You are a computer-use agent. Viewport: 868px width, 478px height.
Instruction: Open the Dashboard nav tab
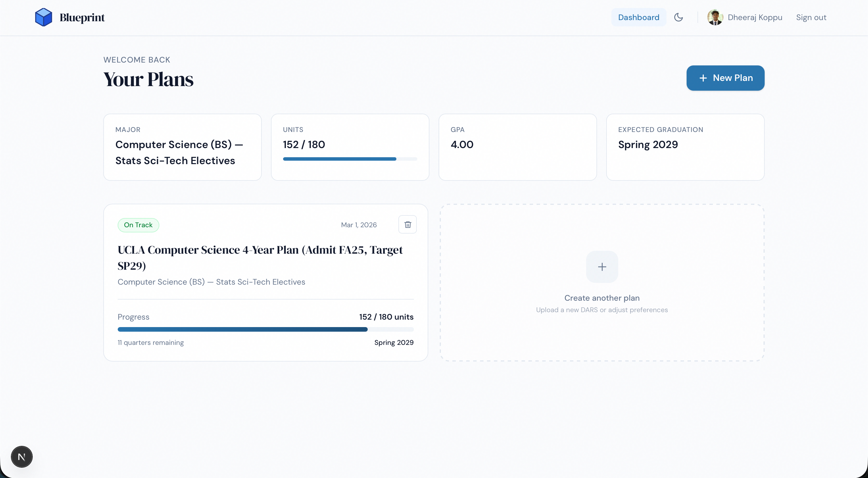639,17
